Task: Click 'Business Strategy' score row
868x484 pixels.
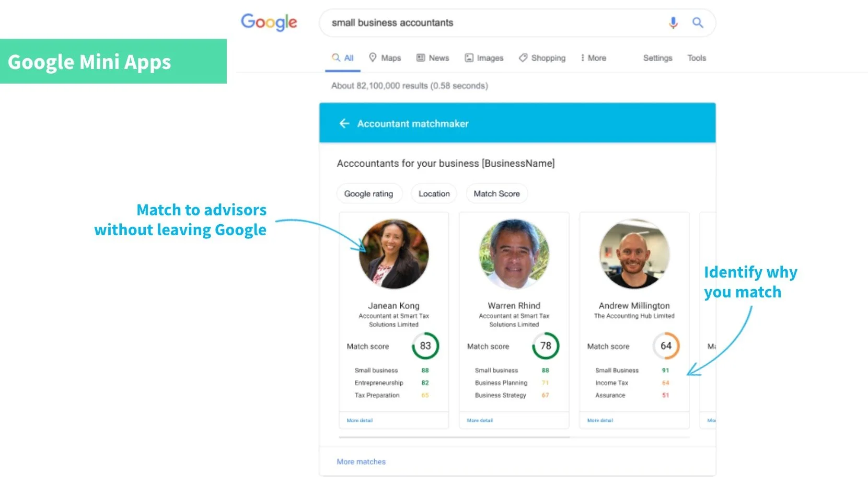Action: click(x=512, y=396)
